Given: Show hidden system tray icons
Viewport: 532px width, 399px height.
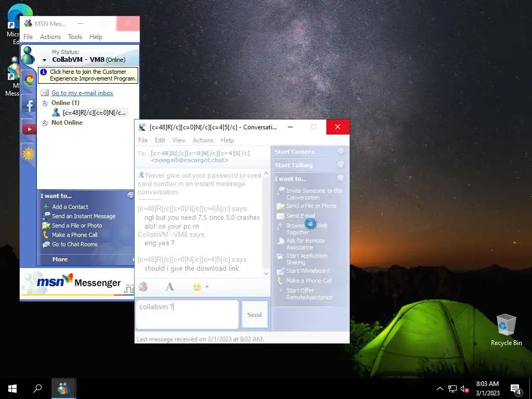Looking at the screenshot, I should (x=440, y=389).
